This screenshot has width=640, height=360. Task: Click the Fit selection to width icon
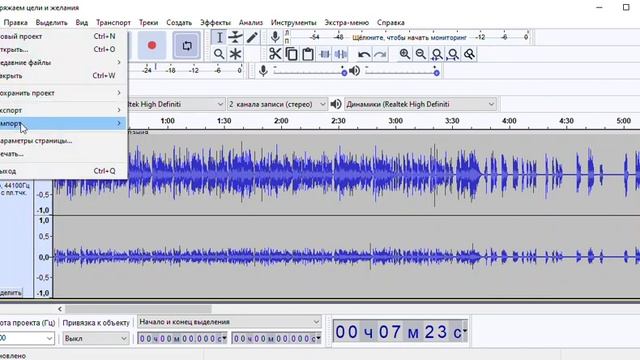coord(437,54)
